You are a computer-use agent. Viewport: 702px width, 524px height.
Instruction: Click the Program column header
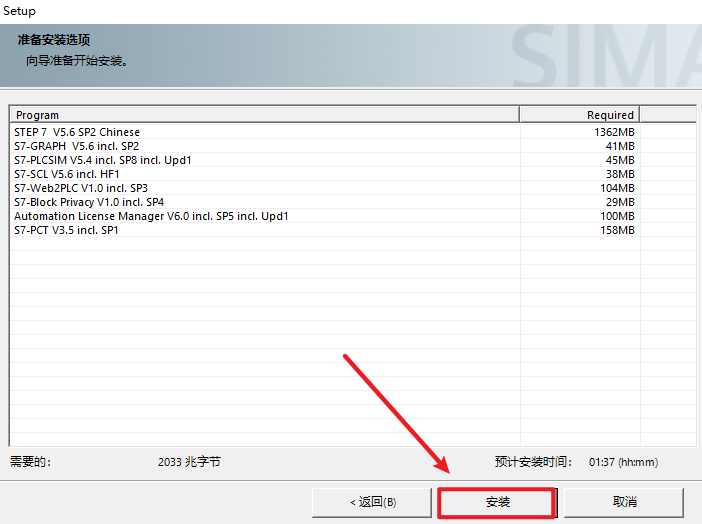point(264,115)
